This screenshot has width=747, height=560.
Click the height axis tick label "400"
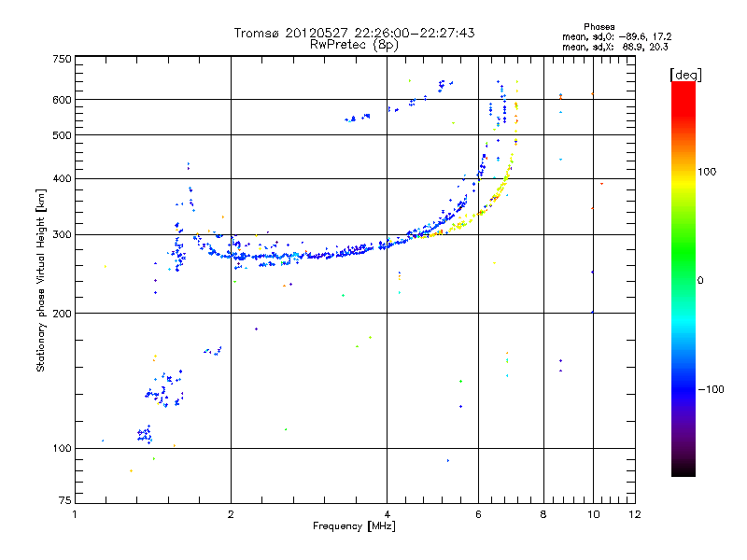pyautogui.click(x=62, y=178)
